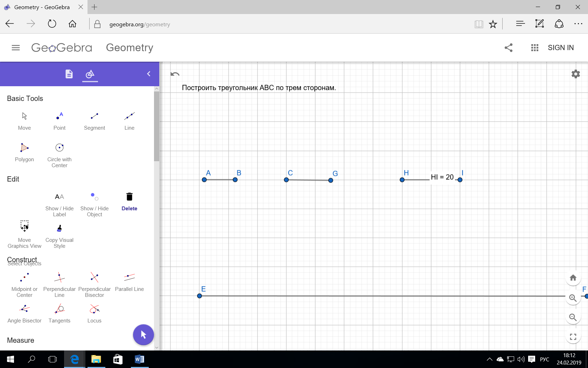
Task: Choose the Segment tool
Action: click(x=94, y=121)
